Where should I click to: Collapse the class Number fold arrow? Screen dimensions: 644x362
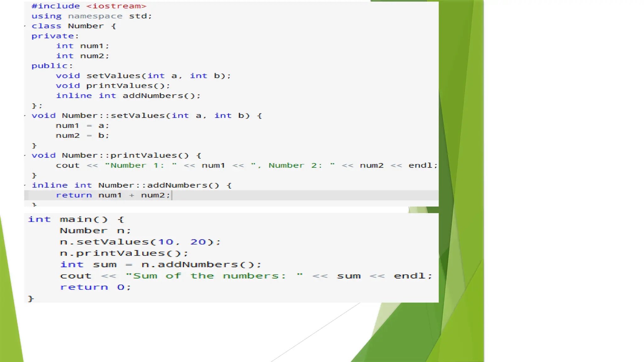25,26
